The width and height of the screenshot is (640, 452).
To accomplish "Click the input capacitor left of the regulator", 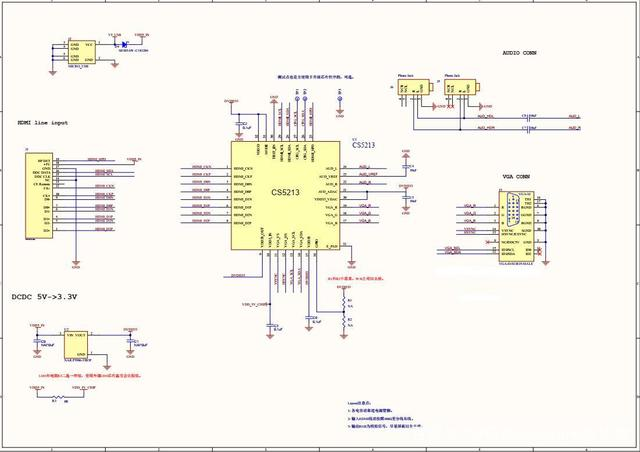I will 37,341.
